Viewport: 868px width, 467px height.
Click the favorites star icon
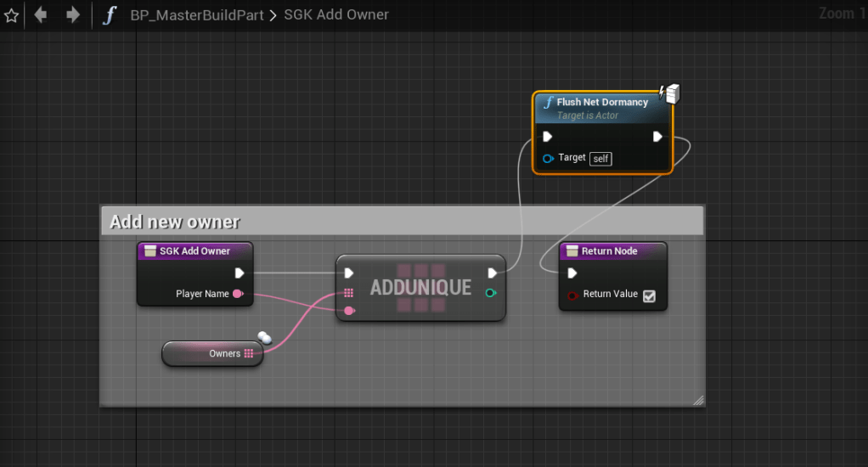pyautogui.click(x=11, y=15)
